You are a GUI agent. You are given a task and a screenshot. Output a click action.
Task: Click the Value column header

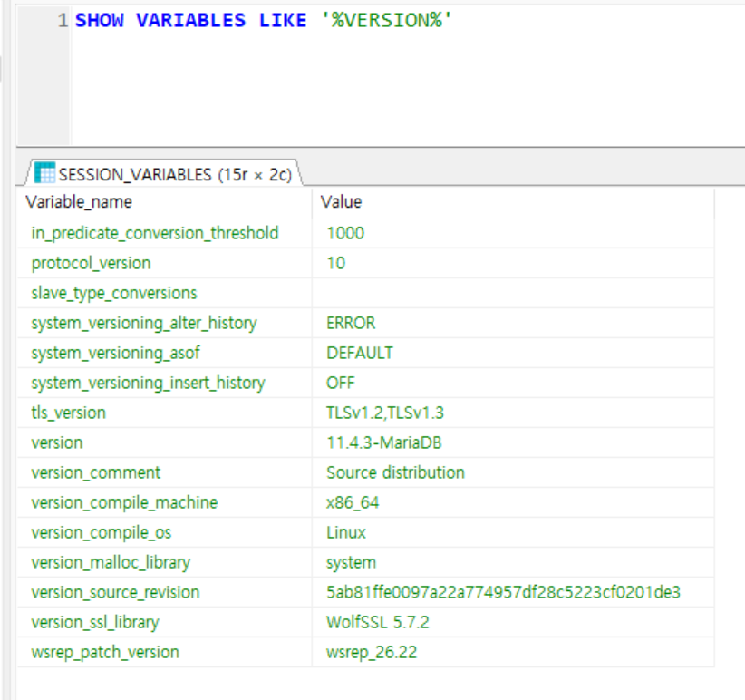pyautogui.click(x=513, y=202)
